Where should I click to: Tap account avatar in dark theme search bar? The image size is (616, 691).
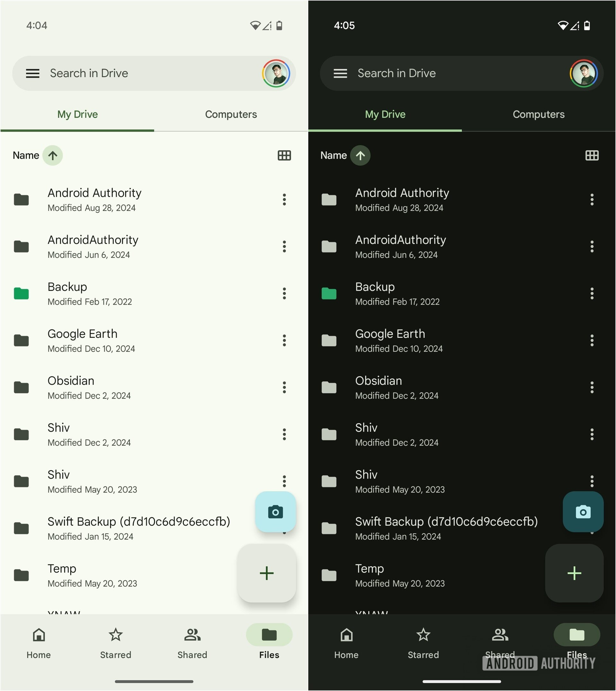[584, 73]
